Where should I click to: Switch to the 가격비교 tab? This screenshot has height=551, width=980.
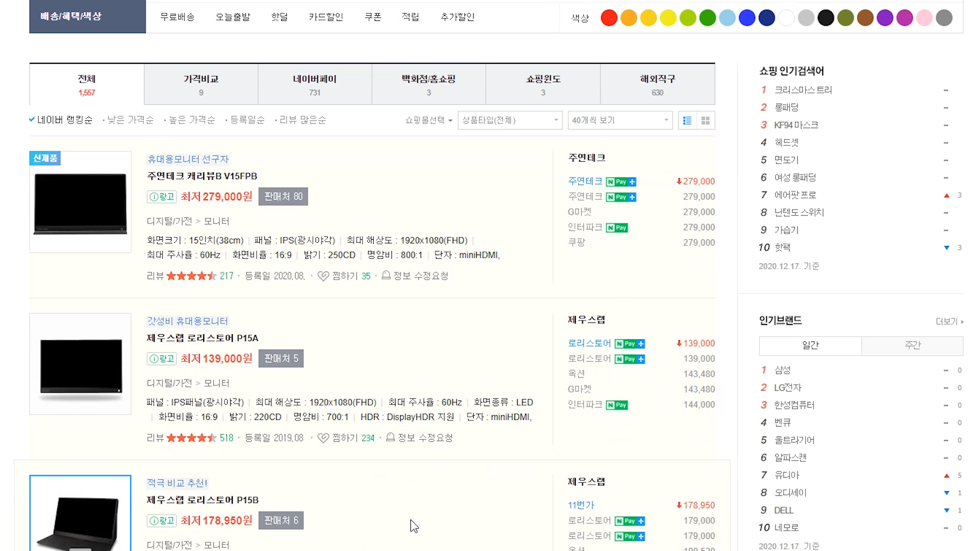pos(201,84)
